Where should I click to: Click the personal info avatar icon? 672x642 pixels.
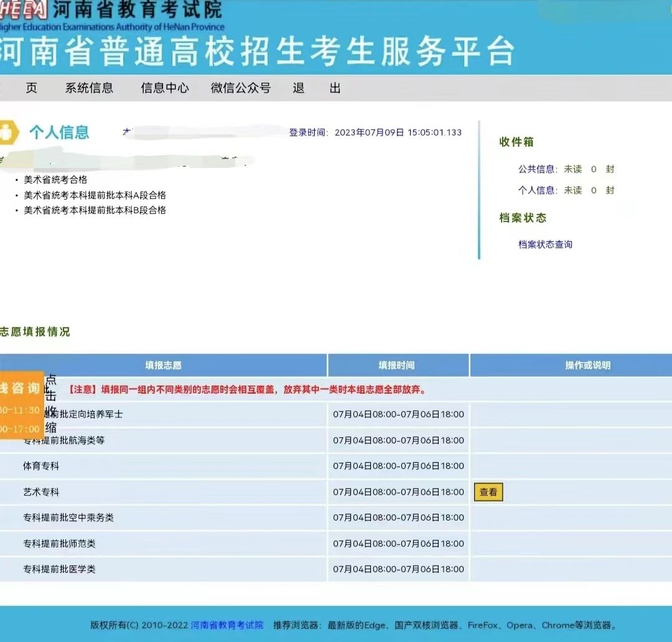(x=7, y=132)
